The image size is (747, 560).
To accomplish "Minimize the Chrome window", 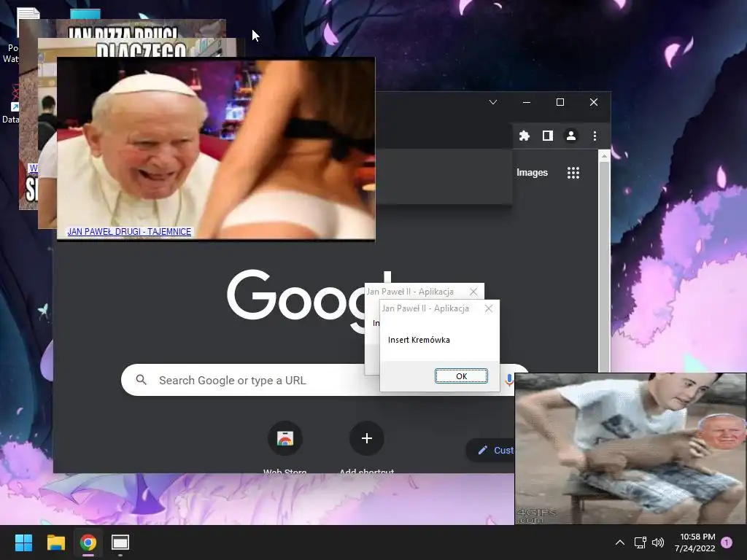I will pyautogui.click(x=527, y=102).
